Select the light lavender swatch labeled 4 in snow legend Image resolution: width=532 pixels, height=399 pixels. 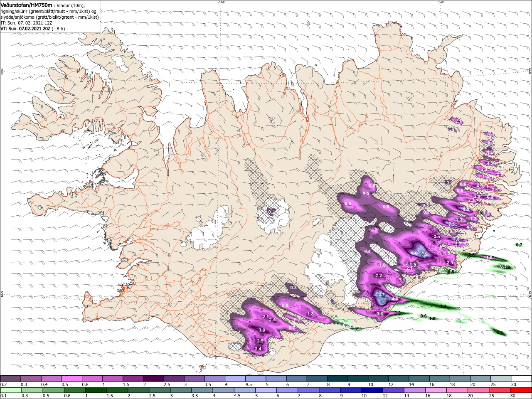point(235,379)
